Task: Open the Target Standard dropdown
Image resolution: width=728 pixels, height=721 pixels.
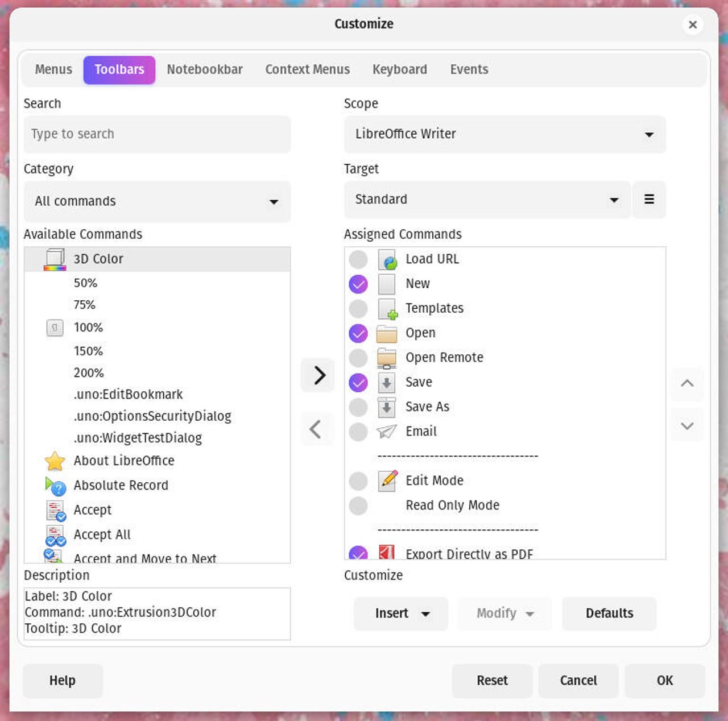Action: click(487, 200)
